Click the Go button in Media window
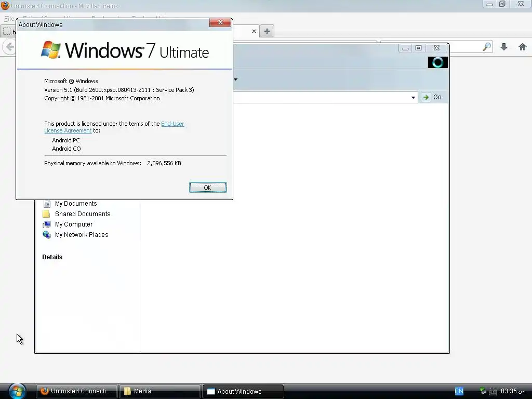The height and width of the screenshot is (399, 532). (x=432, y=97)
